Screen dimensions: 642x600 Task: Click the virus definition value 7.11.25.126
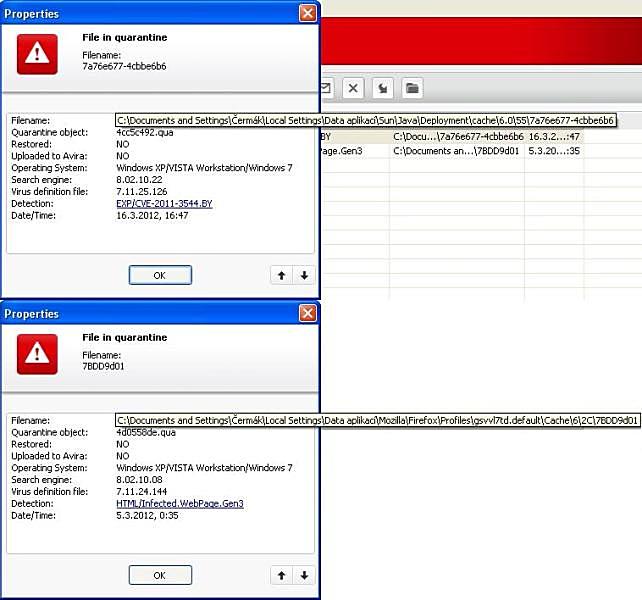(x=142, y=192)
